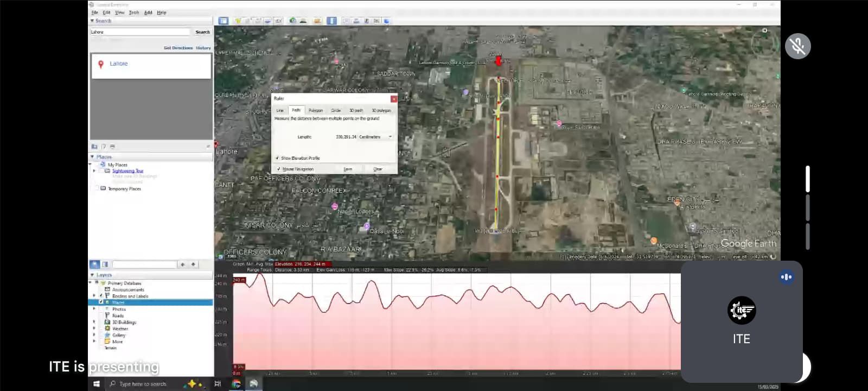The image size is (868, 391).
Task: Toggle the sidebar with the toolbar sidebar icon
Action: click(224, 21)
